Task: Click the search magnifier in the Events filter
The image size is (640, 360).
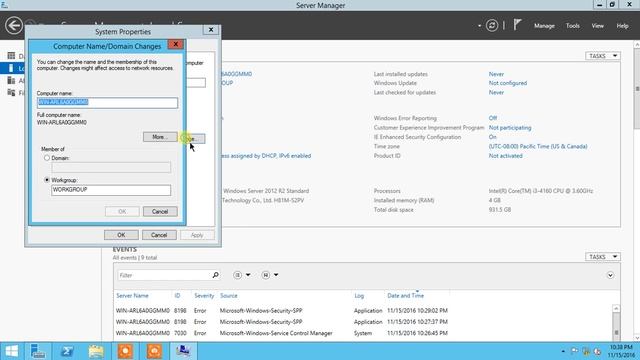Action: pos(215,275)
